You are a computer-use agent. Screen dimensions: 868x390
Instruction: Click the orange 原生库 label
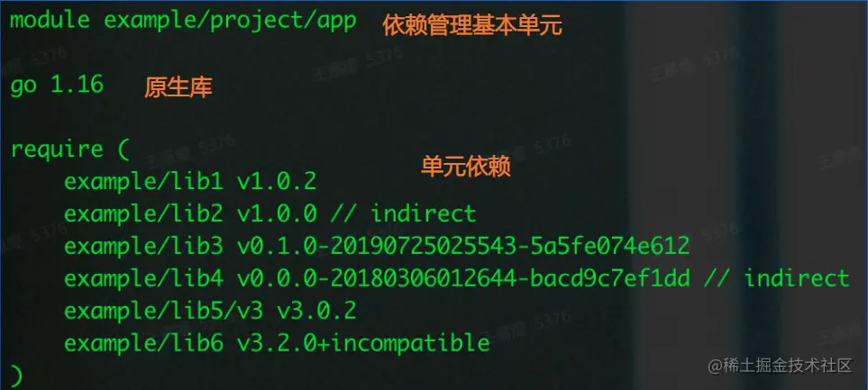[x=178, y=87]
